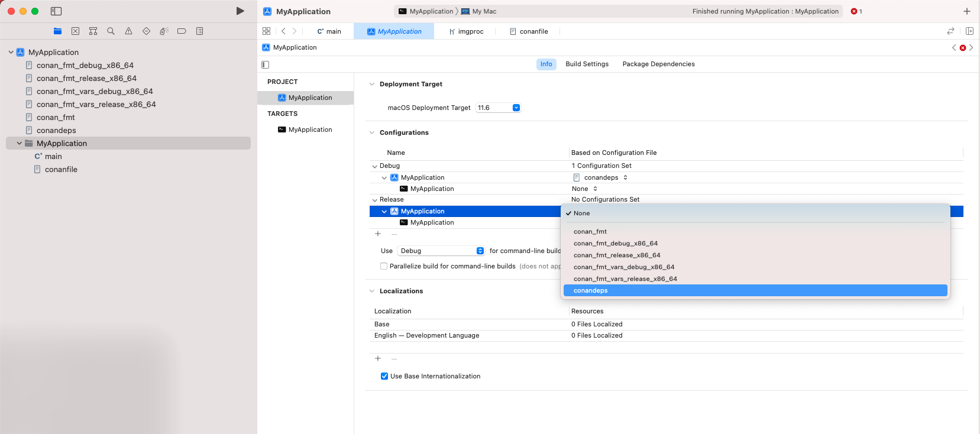Switch to the conanfile editor tab
Screen dimensions: 980x434
[x=529, y=31]
